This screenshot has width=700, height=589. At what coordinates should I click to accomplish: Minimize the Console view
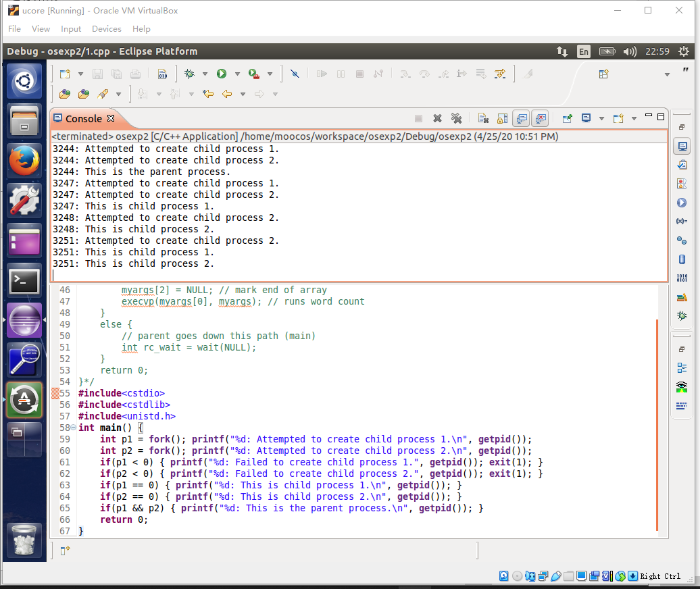pos(649,116)
